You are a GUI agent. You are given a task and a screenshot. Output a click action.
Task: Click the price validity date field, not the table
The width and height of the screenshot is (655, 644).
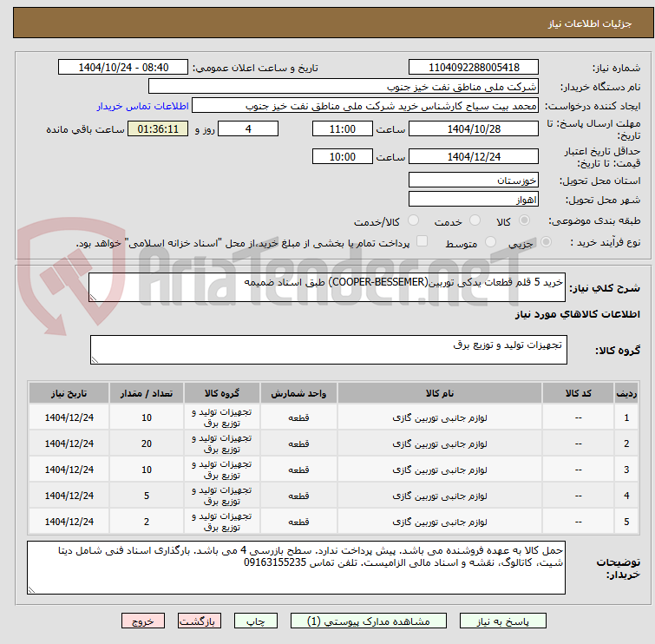click(474, 157)
